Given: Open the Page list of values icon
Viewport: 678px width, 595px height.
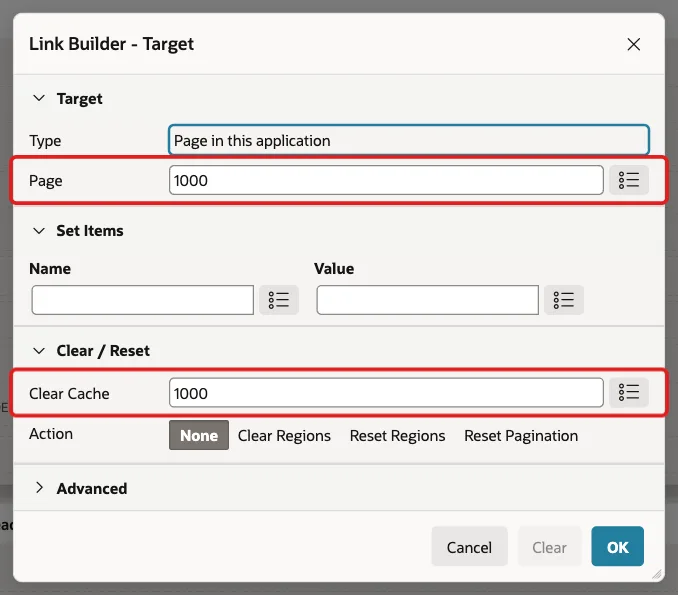Looking at the screenshot, I should coord(629,180).
